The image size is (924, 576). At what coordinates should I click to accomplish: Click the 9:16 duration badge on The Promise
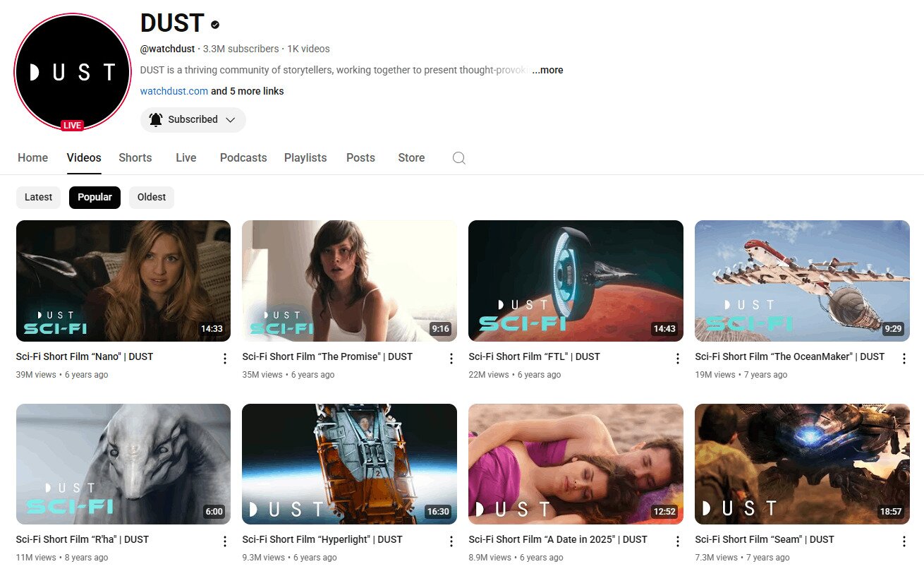pyautogui.click(x=440, y=329)
